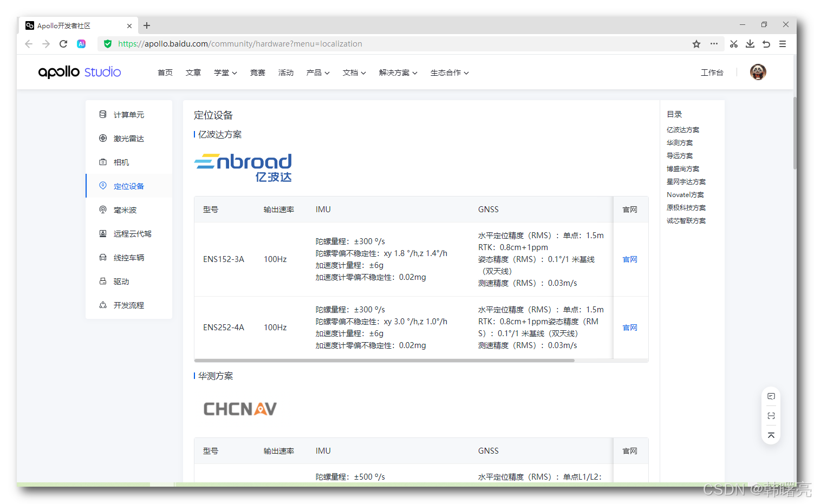Select 毫米波 in the hardware sidebar
Image resolution: width=814 pixels, height=504 pixels.
129,210
